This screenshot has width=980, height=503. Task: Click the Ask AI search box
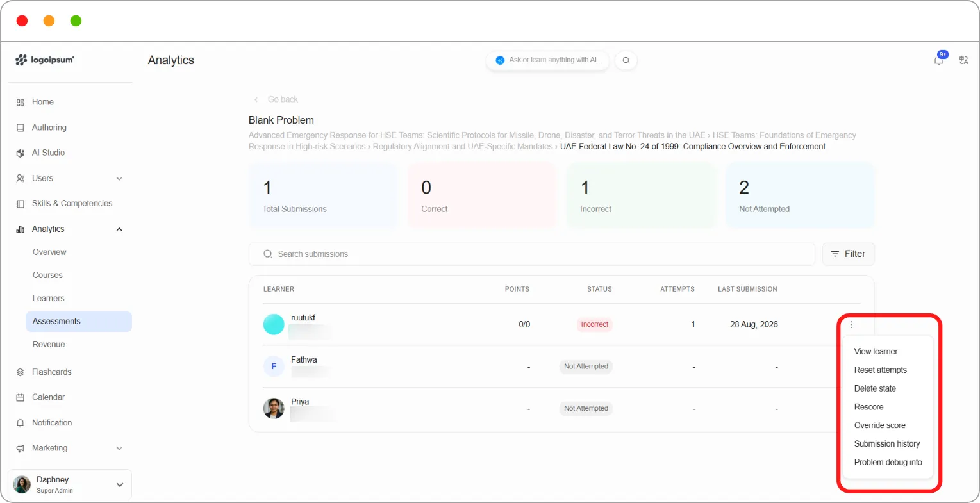pos(548,60)
